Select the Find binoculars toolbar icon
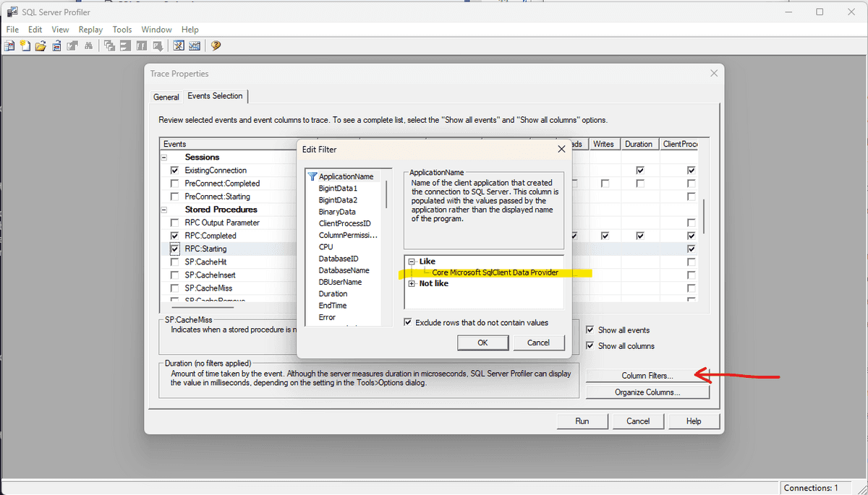The height and width of the screenshot is (495, 868). coord(88,46)
